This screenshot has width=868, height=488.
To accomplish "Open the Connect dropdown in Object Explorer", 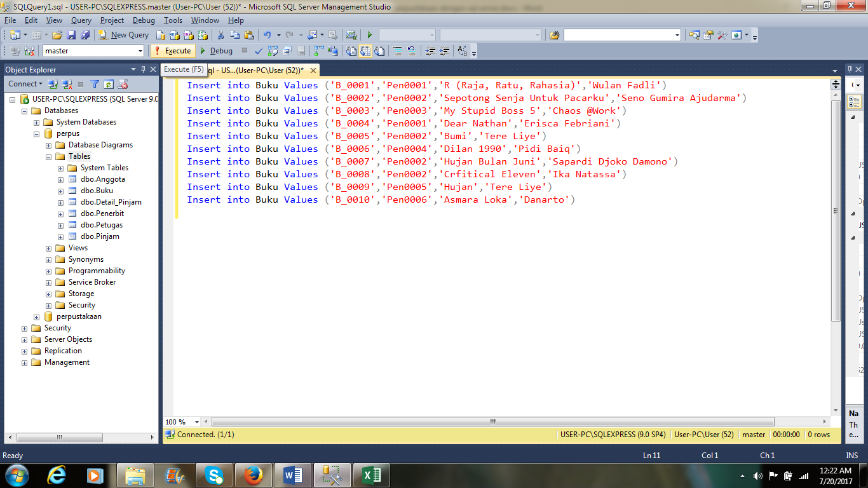I will tap(25, 83).
